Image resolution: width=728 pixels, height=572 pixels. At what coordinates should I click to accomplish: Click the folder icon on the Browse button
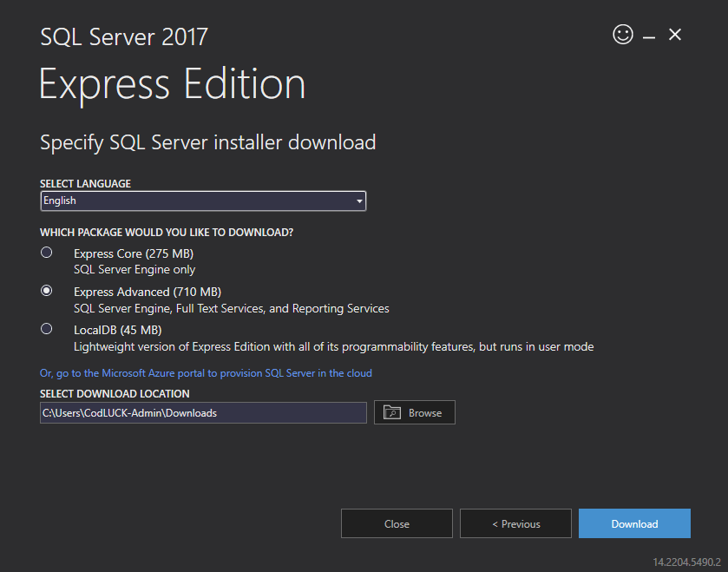click(x=392, y=412)
